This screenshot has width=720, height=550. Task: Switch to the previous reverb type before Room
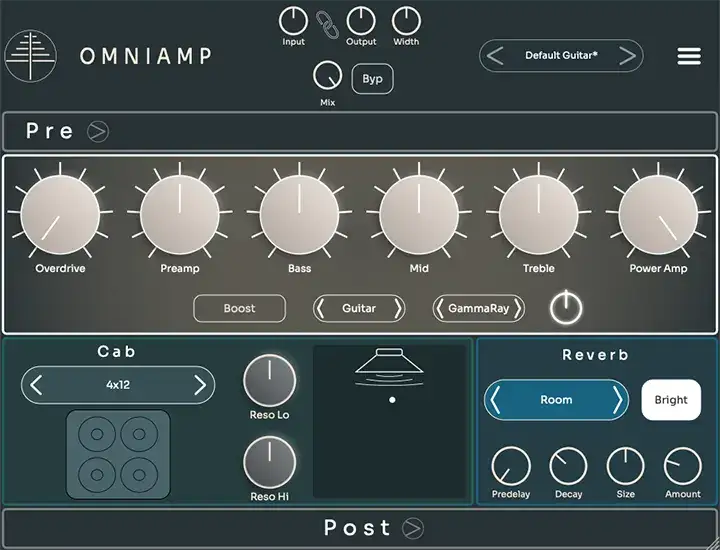495,400
